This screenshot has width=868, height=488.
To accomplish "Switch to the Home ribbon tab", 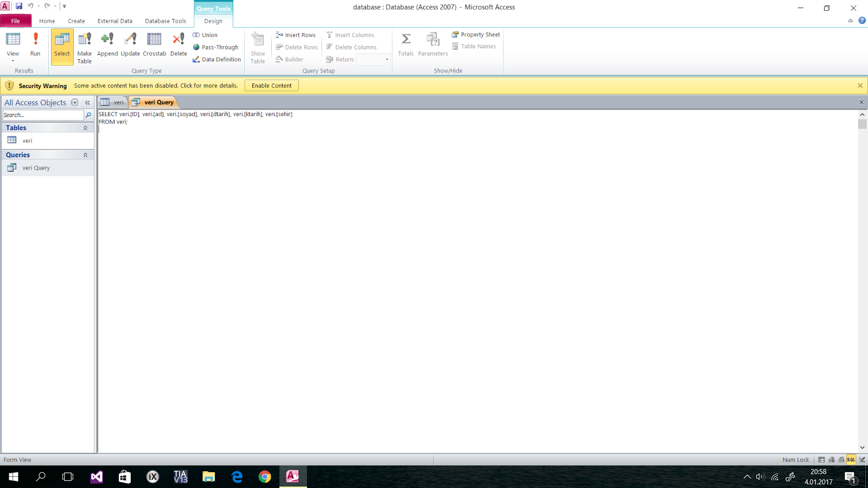I will (x=47, y=21).
